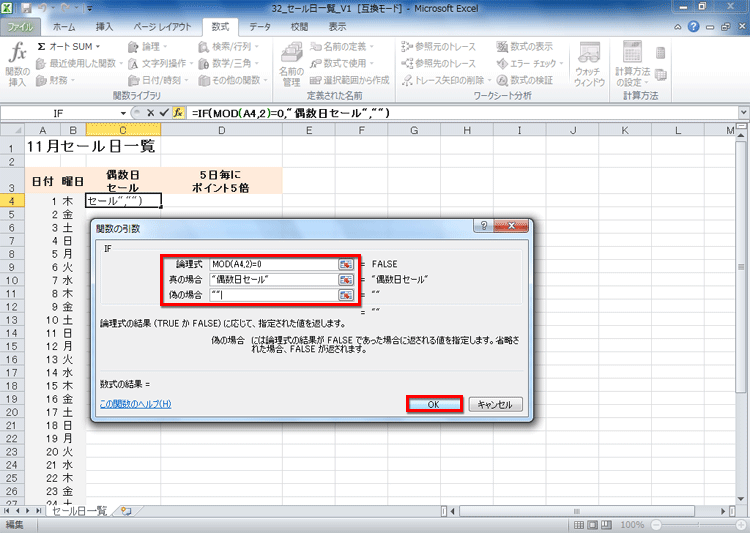Click キャンセル in the function dialog
This screenshot has width=750, height=533.
[x=495, y=404]
